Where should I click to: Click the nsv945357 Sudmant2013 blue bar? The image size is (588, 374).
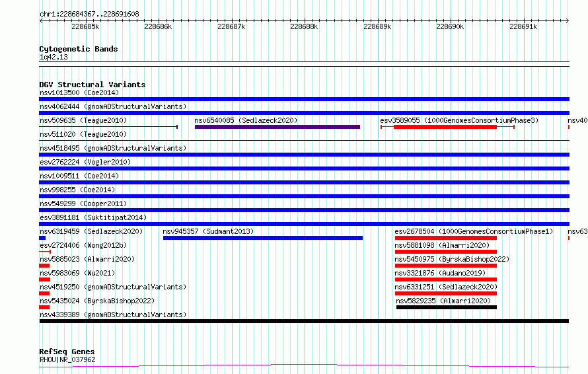[263, 238]
